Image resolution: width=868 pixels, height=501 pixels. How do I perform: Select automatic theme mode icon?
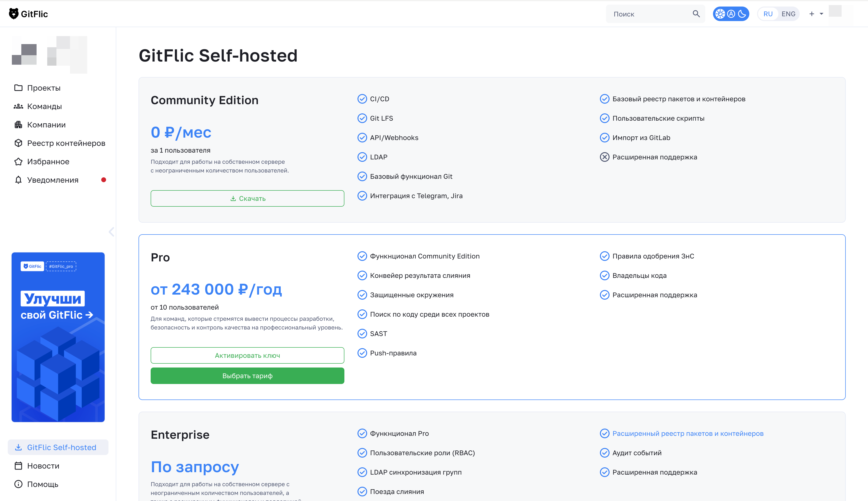click(x=731, y=14)
